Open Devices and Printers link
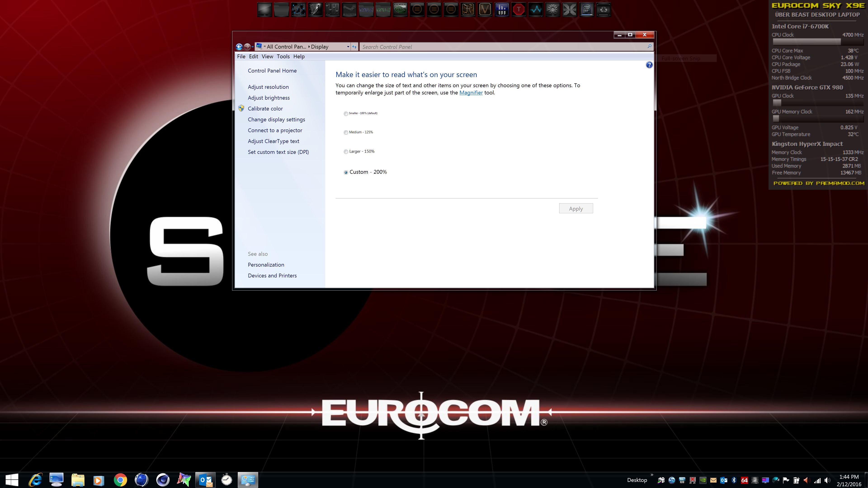Image resolution: width=868 pixels, height=488 pixels. [272, 275]
